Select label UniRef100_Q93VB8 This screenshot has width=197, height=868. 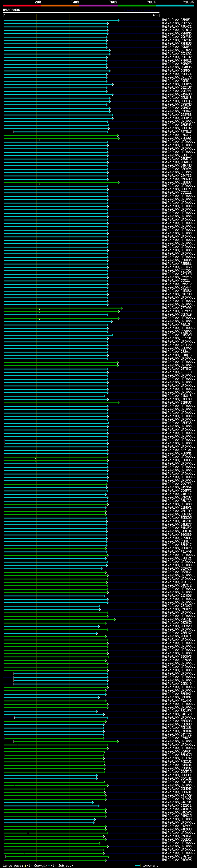177,115
